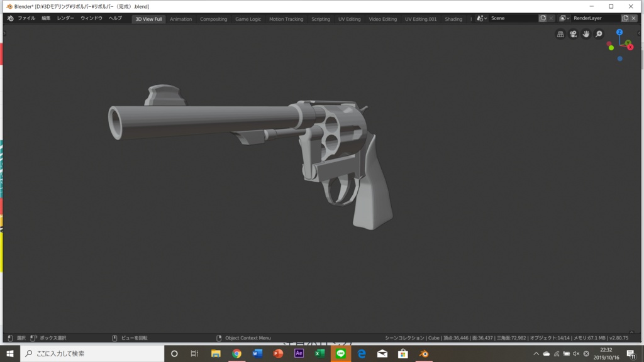Click the ボックス選択 status hint
644x362 pixels.
[x=53, y=338]
